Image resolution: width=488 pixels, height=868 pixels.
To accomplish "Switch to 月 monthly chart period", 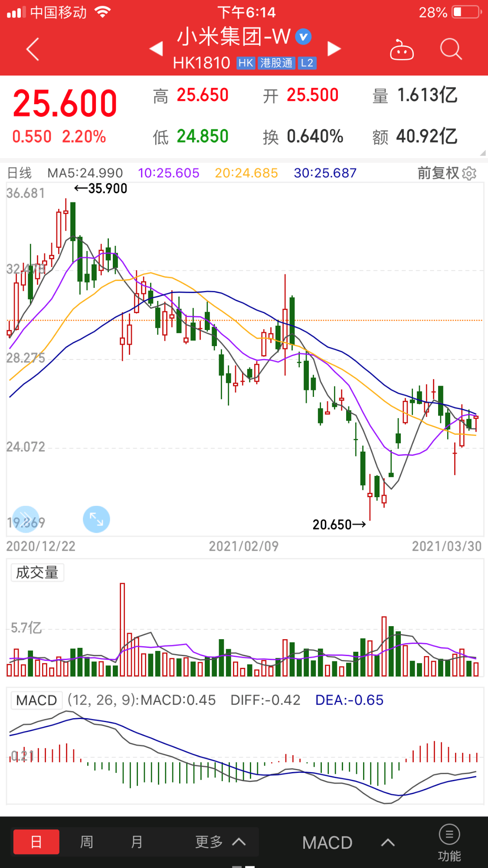I will (137, 842).
